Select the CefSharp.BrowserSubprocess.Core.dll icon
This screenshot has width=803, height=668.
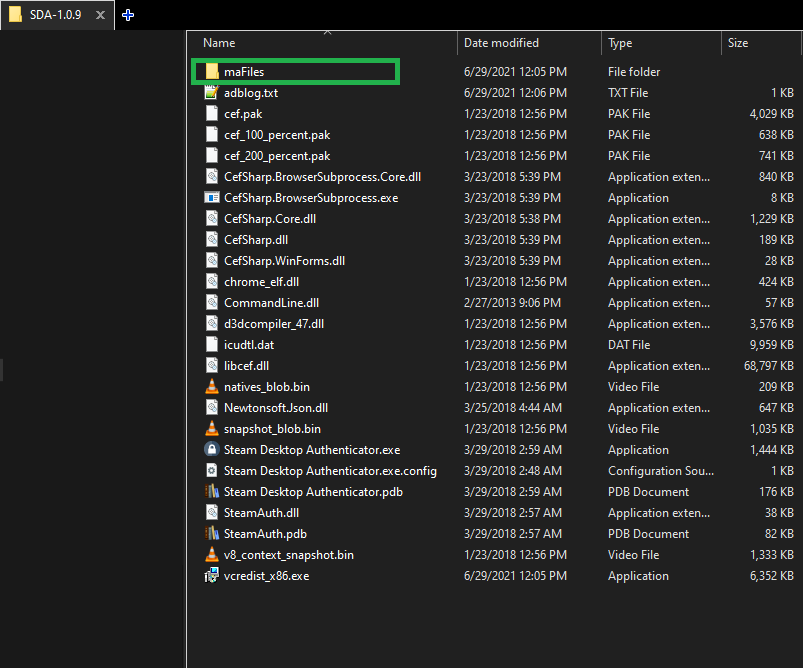pos(212,177)
